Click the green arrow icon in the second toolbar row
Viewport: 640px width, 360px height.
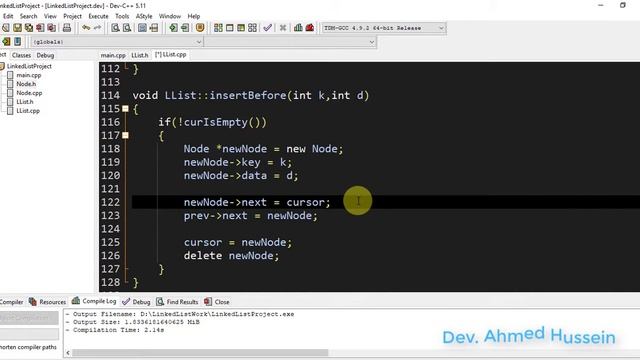(6, 42)
